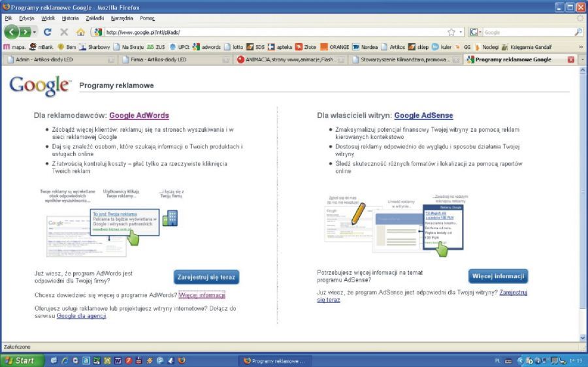Open the Artikos bookmark
Viewport: 588px width, 367px height.
click(393, 47)
